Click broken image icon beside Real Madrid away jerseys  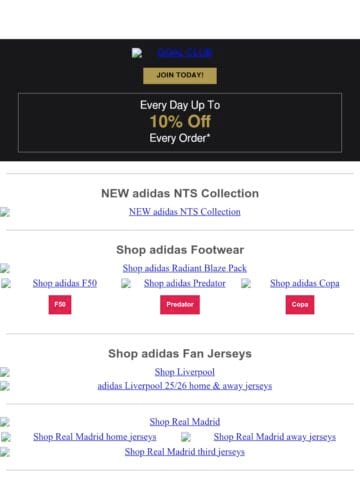186,437
